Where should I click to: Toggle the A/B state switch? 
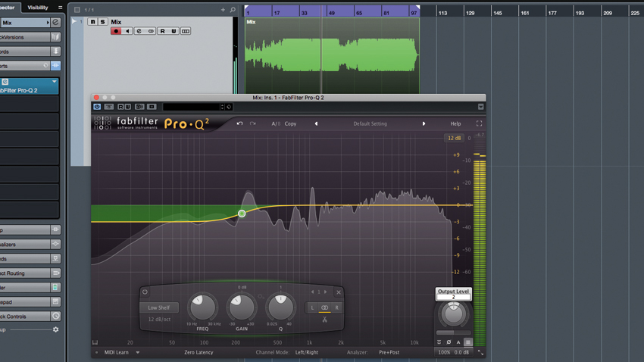[276, 123]
